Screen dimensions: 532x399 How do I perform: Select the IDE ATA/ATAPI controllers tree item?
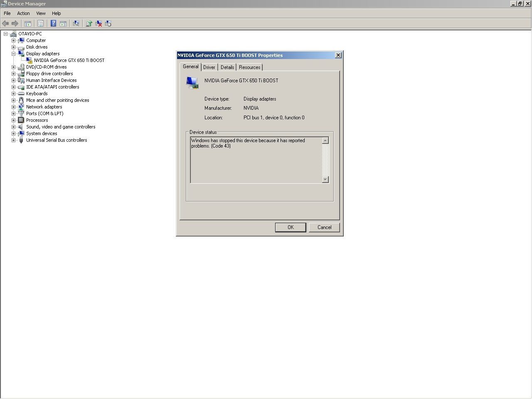pyautogui.click(x=53, y=87)
